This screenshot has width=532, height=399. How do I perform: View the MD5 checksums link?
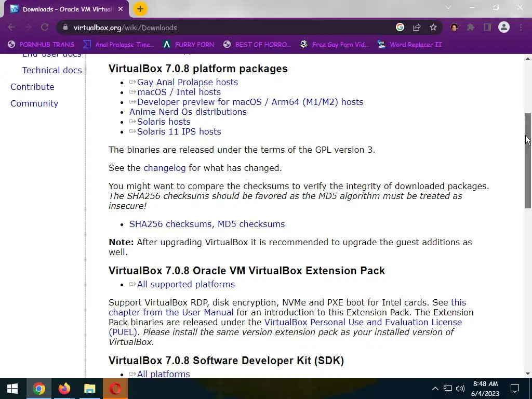(x=251, y=224)
